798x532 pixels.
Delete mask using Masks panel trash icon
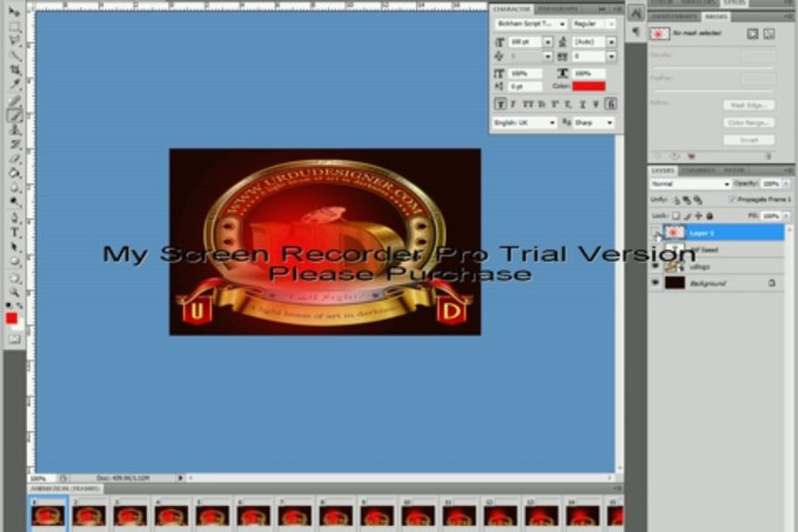(x=768, y=157)
